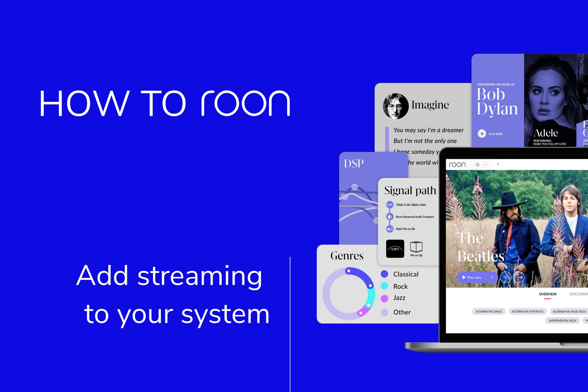The height and width of the screenshot is (392, 588).
Task: Favorite The Beatles with the heart icon
Action: pyautogui.click(x=506, y=277)
